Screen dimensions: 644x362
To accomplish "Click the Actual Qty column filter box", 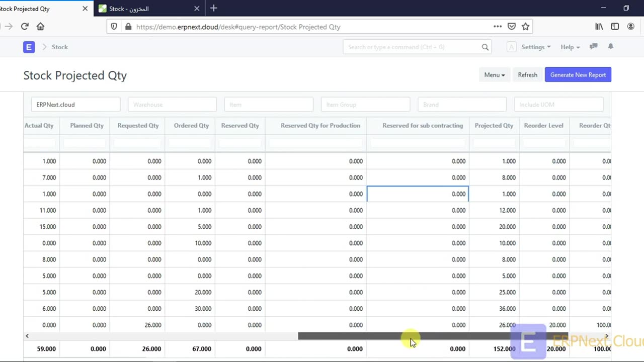I will click(40, 143).
